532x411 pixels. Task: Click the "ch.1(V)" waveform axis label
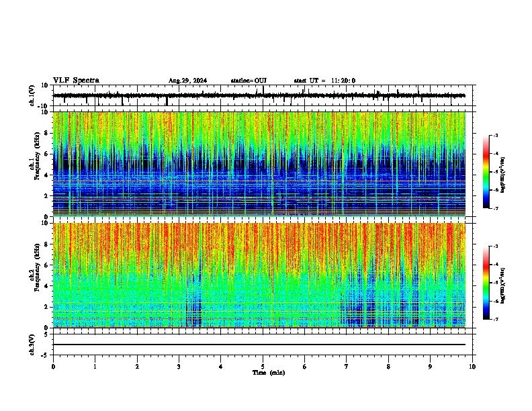point(32,95)
